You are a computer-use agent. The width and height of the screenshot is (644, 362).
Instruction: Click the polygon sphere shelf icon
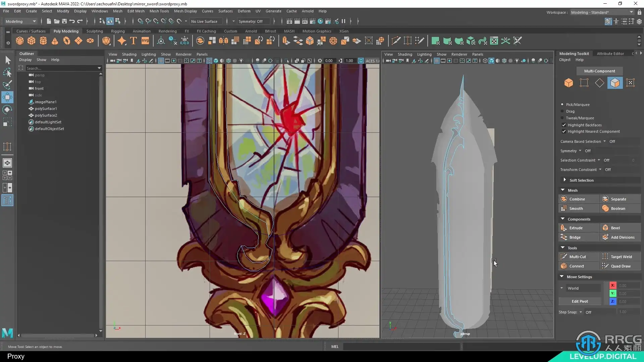[x=20, y=41]
